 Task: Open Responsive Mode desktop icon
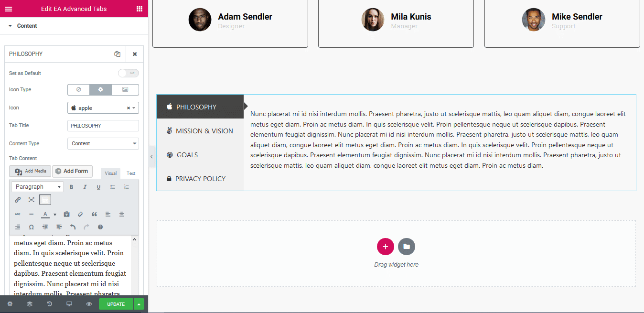point(69,304)
